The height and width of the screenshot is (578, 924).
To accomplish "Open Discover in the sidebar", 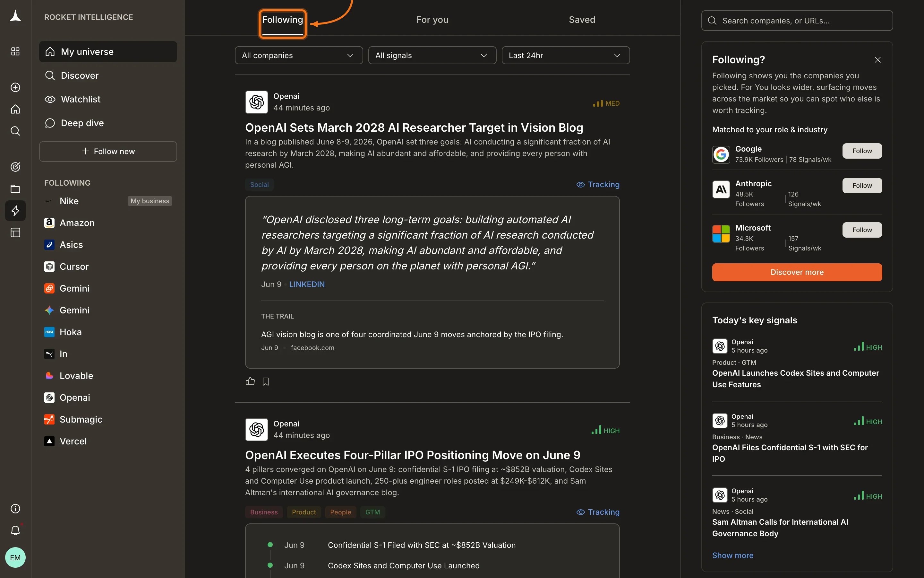I will pos(108,75).
